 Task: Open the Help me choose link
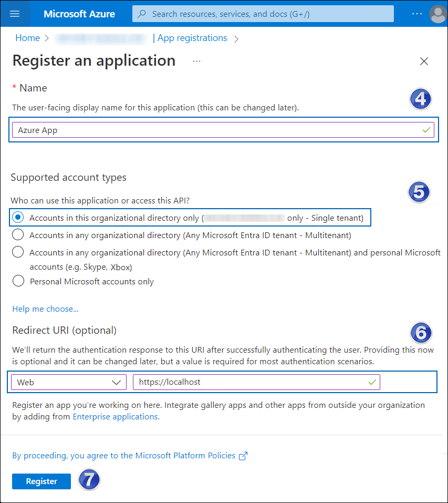[45, 309]
